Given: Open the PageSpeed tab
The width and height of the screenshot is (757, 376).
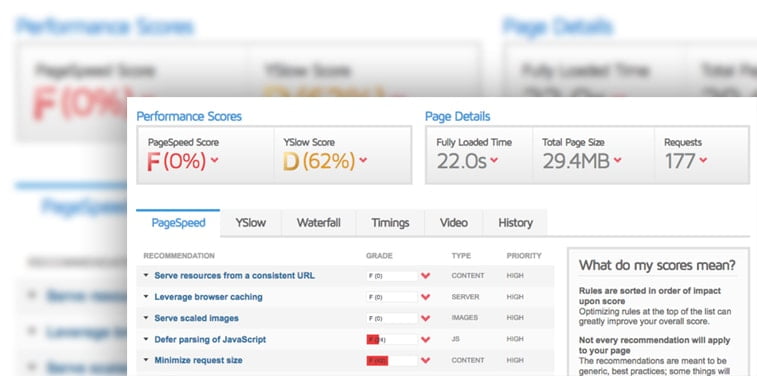Looking at the screenshot, I should (178, 223).
